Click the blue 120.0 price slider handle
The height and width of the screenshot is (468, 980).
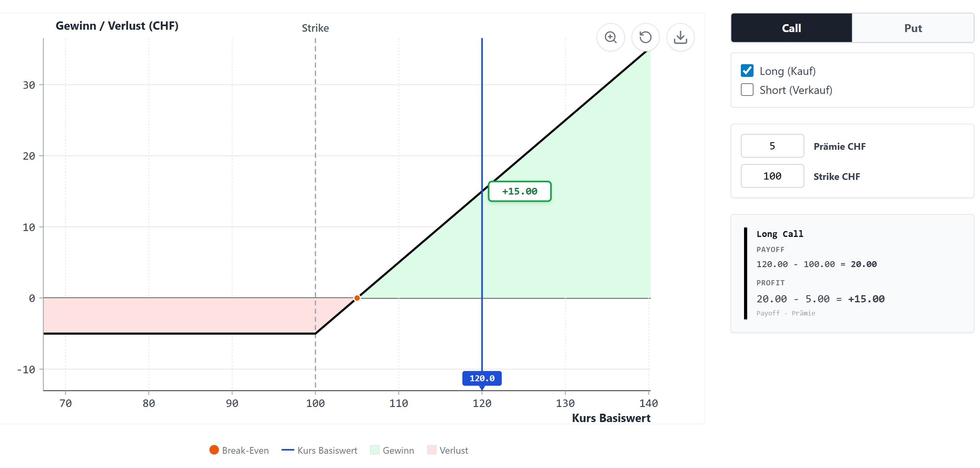pos(482,378)
